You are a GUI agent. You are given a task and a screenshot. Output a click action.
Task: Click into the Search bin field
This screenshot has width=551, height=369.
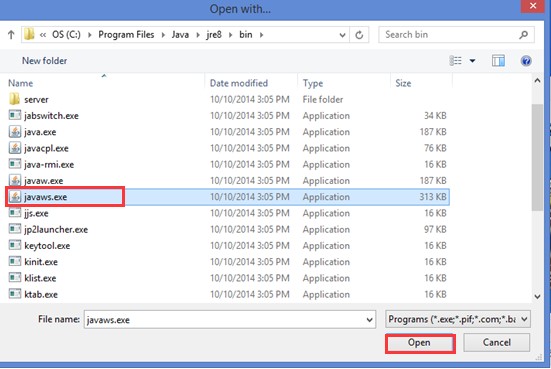tap(450, 35)
